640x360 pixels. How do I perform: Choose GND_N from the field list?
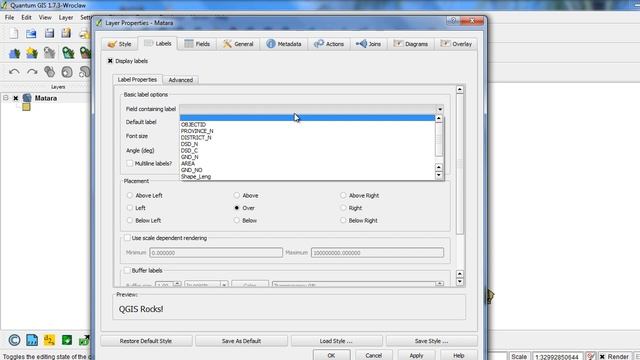(307, 157)
